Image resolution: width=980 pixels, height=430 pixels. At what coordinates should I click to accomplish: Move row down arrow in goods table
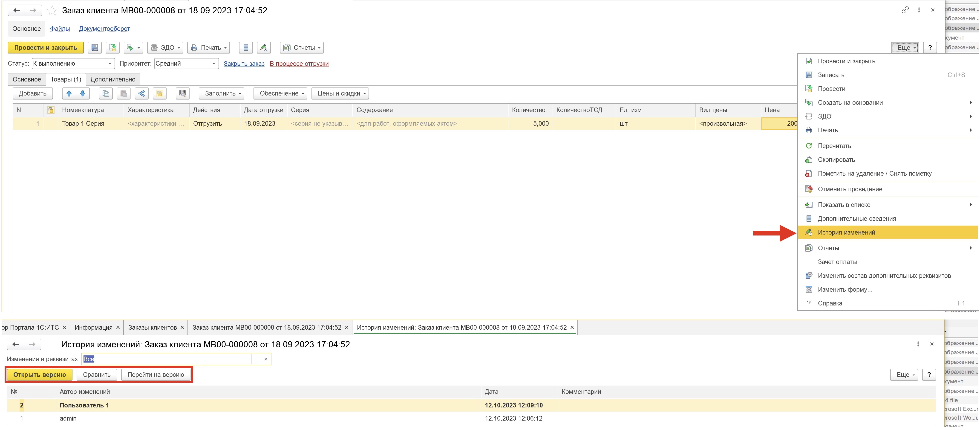tap(83, 94)
